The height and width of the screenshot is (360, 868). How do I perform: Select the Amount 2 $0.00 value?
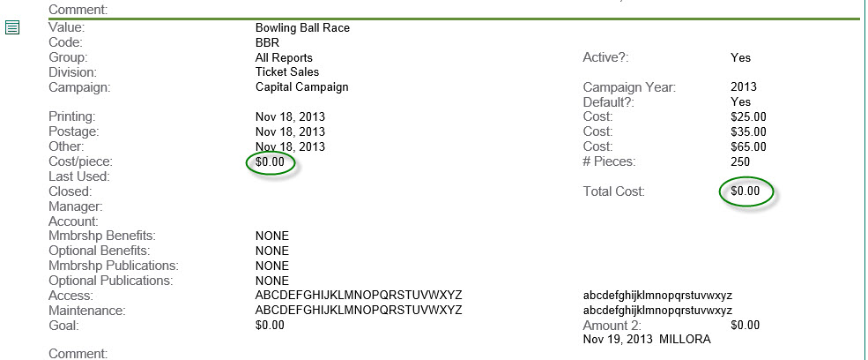(746, 325)
